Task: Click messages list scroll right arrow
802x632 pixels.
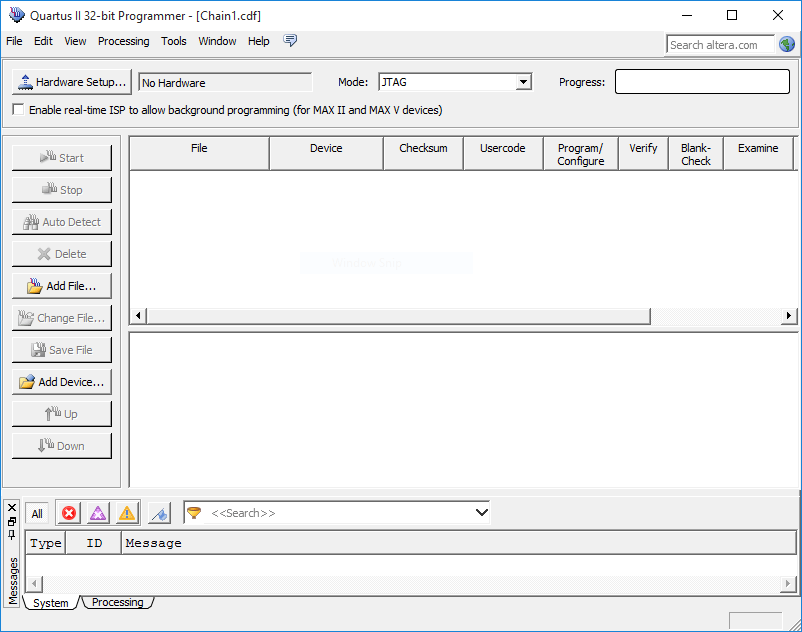Action: 788,583
